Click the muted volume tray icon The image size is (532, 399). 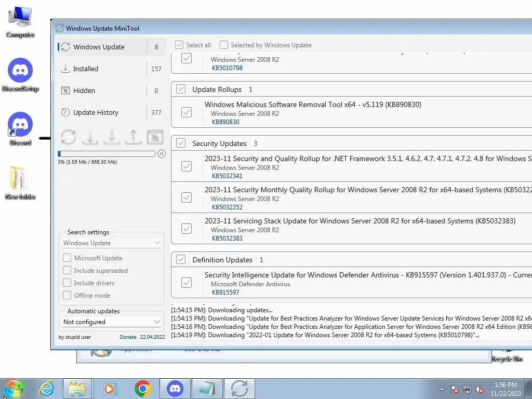pyautogui.click(x=480, y=389)
